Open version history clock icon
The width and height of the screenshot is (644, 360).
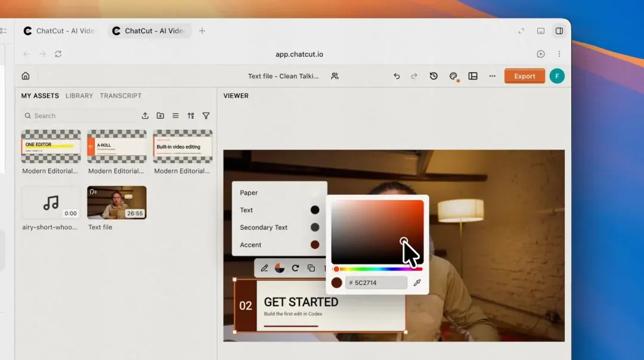point(434,76)
